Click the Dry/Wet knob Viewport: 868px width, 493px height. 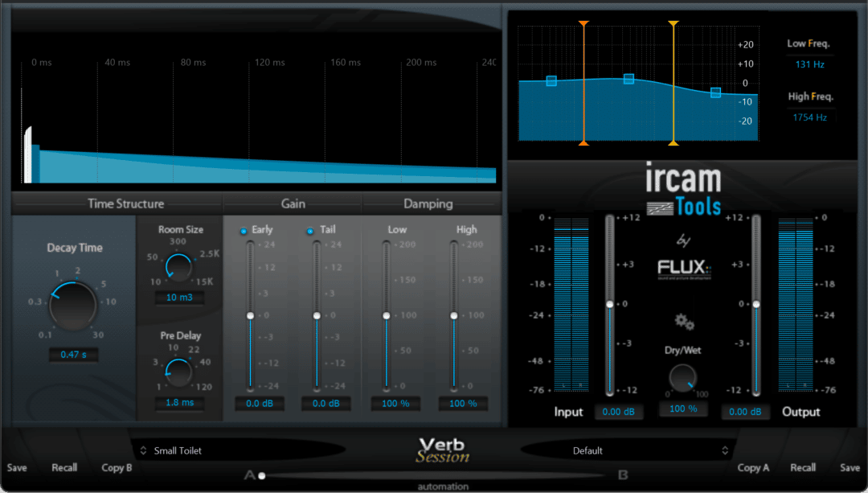click(682, 380)
